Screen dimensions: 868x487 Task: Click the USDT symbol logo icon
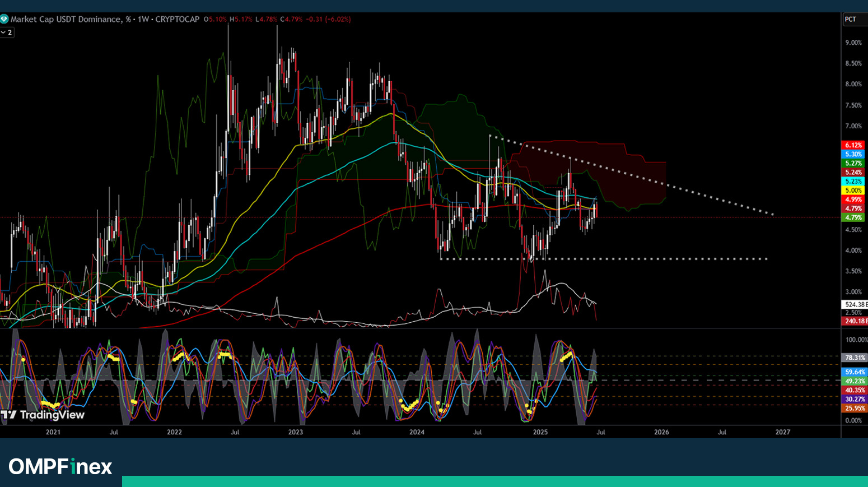(x=4, y=19)
